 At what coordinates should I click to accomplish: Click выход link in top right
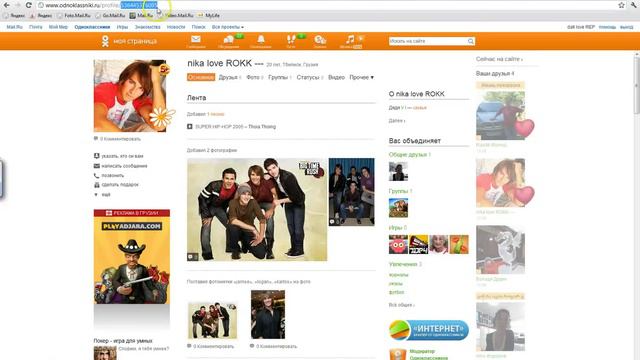point(627,27)
